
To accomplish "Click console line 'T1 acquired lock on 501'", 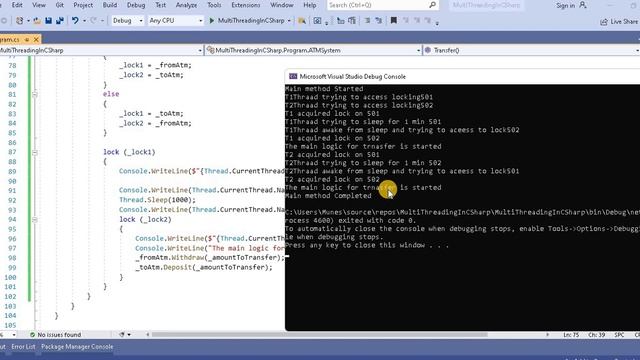I will (x=332, y=113).
